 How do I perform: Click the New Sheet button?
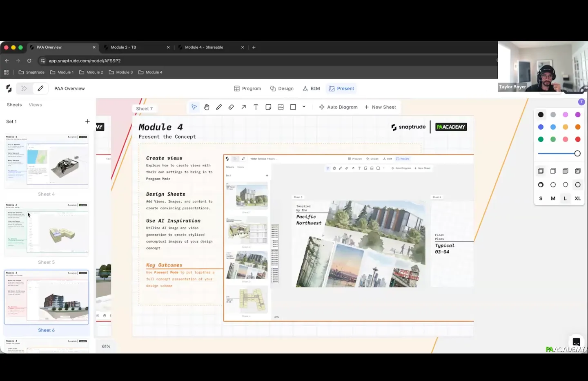pos(380,107)
